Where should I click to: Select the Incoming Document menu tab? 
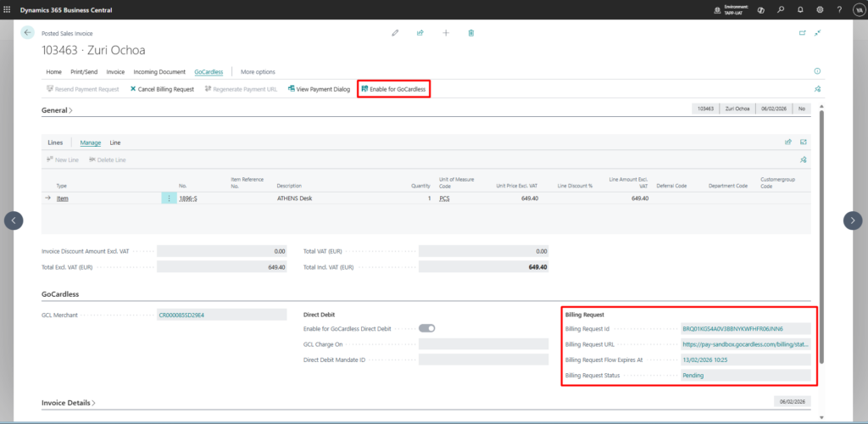pos(159,72)
